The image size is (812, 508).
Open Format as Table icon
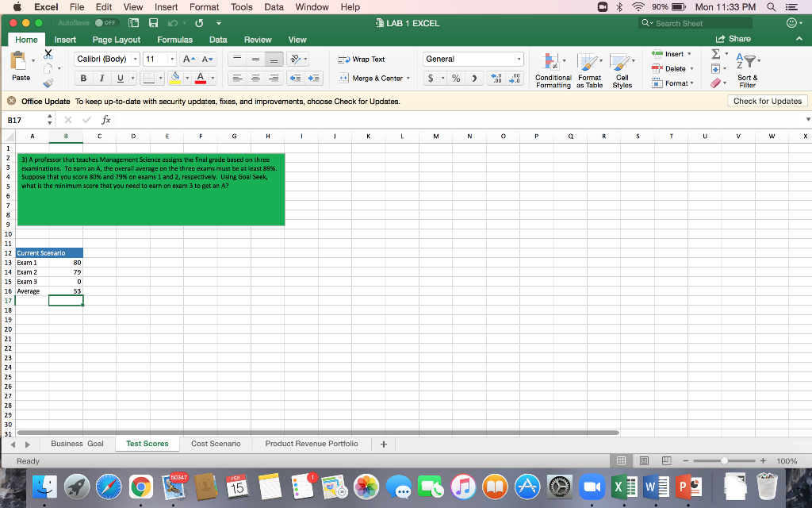pos(588,62)
